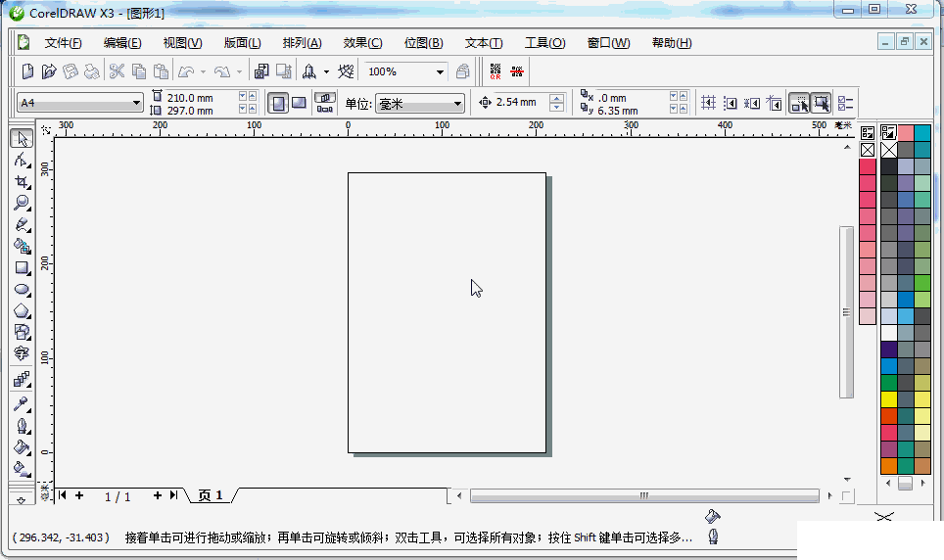The width and height of the screenshot is (944, 560).
Task: Toggle draw complex objects when moving
Action: pos(799,104)
